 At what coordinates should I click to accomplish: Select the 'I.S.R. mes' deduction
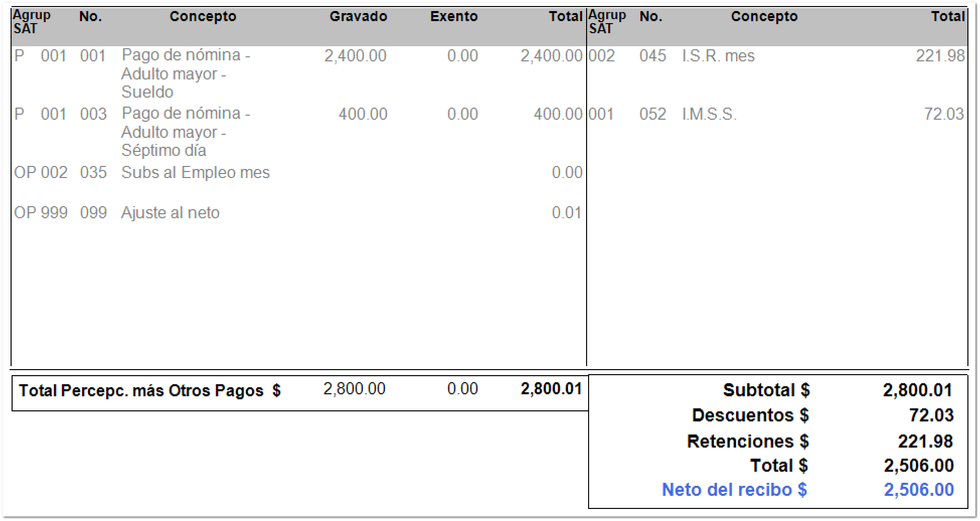coord(718,56)
